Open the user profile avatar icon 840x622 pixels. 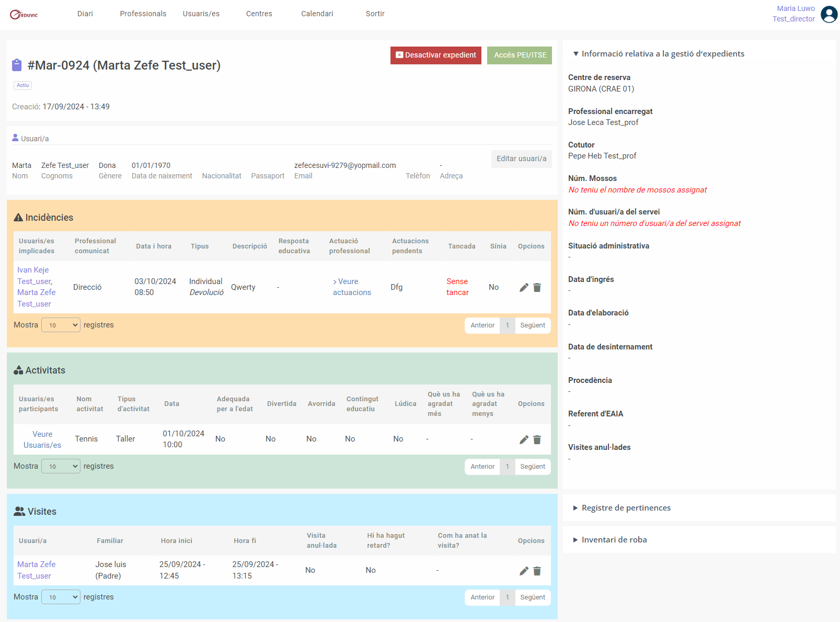(829, 14)
